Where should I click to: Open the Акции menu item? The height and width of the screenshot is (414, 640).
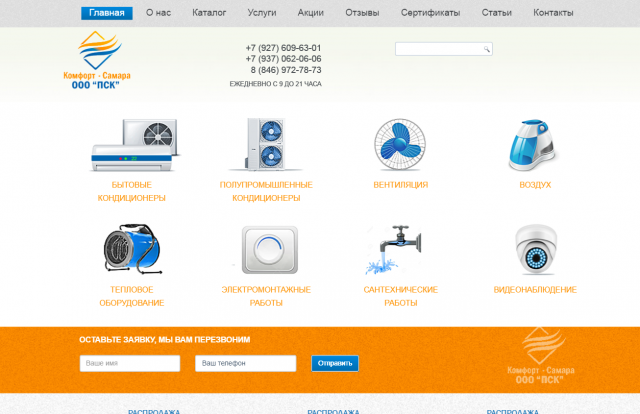click(311, 13)
